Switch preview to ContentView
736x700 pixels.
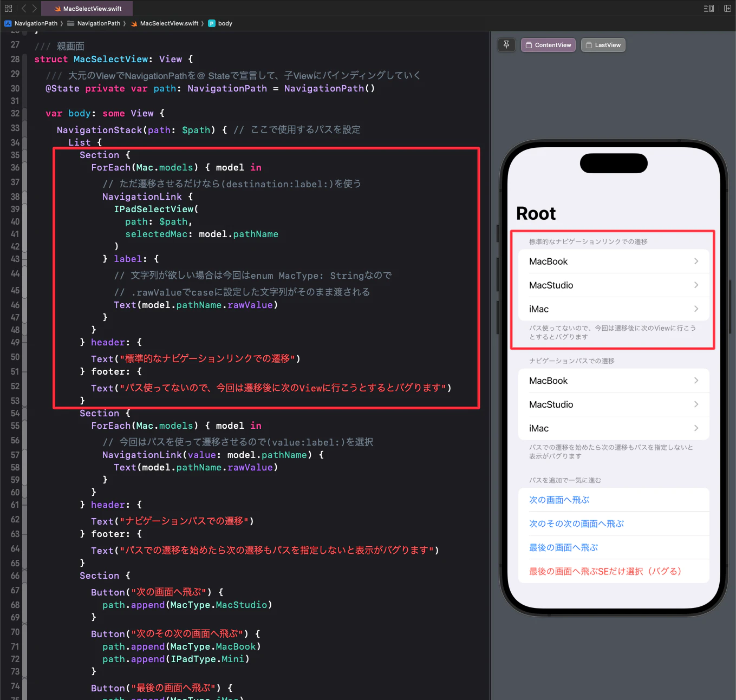point(548,45)
